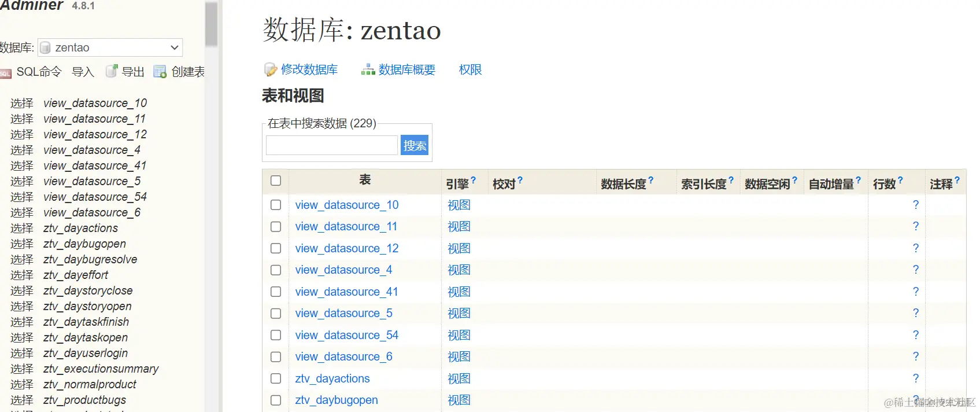
Task: Check the view_datasource_54 row checkbox
Action: [x=276, y=335]
